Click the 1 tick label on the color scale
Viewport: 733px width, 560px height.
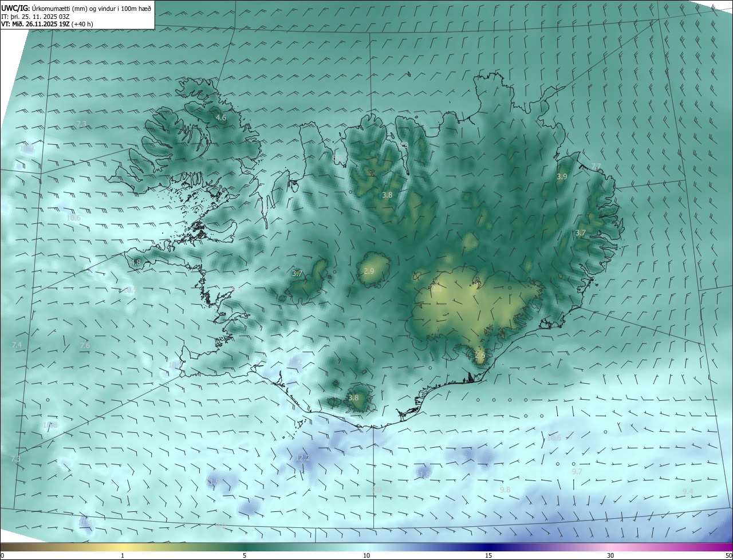(x=123, y=556)
